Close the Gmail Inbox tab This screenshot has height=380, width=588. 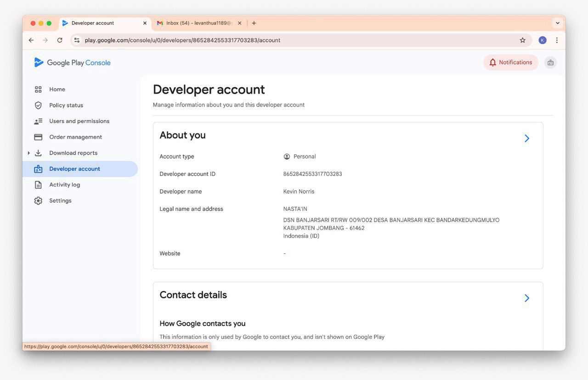[x=239, y=23]
